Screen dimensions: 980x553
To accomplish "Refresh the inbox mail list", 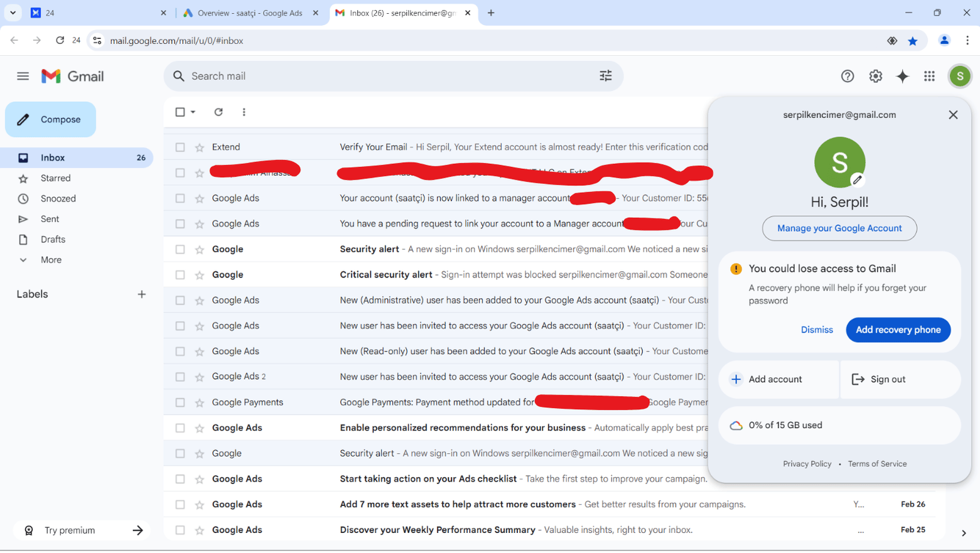I will point(218,112).
